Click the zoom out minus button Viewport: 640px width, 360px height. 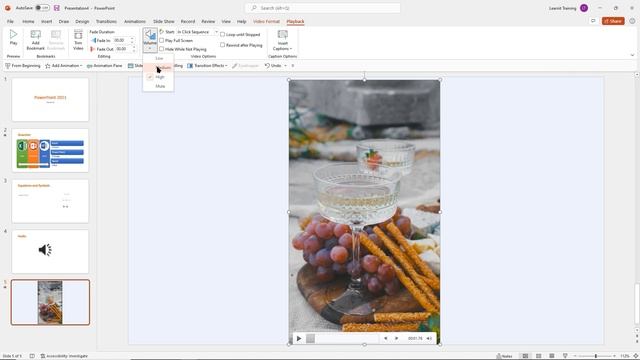pyautogui.click(x=575, y=356)
